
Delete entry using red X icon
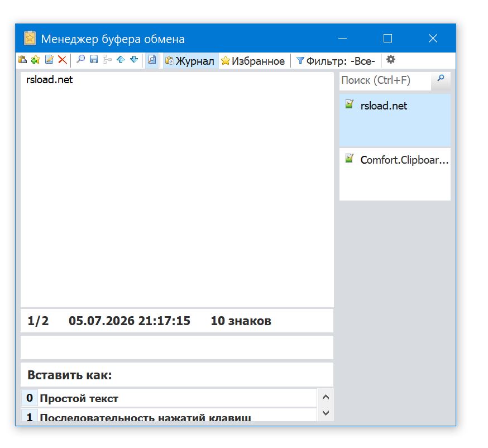pyautogui.click(x=62, y=59)
